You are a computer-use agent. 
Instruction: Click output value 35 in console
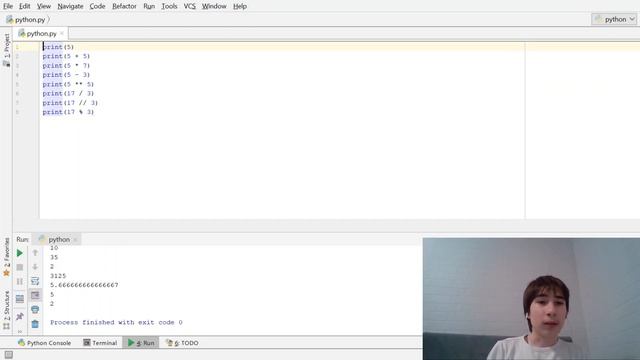pos(54,257)
